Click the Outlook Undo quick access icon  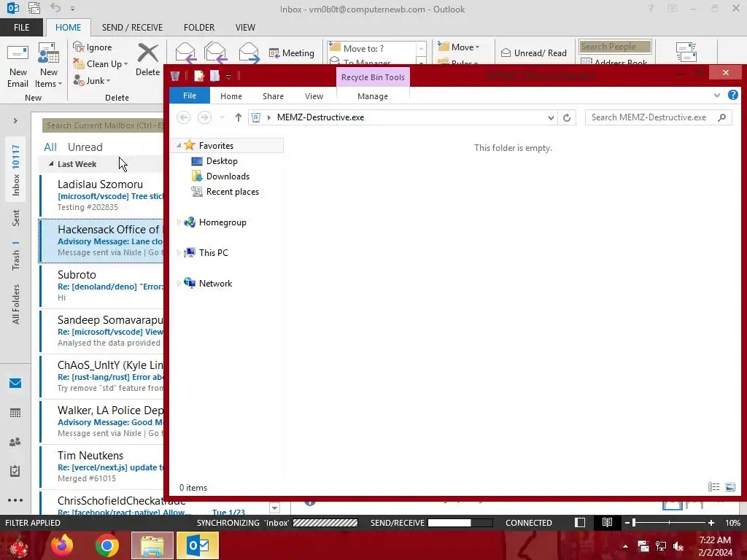point(55,8)
